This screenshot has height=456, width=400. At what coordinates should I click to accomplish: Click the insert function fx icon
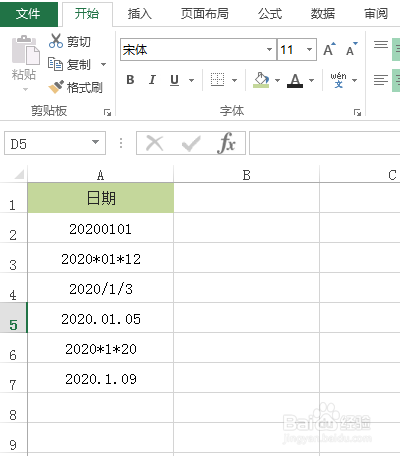(227, 143)
